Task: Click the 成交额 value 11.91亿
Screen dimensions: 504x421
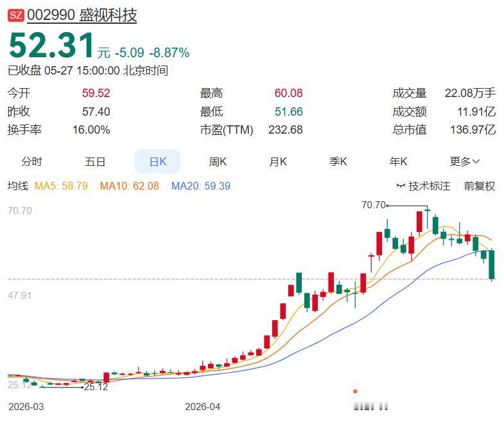Action: [x=476, y=111]
